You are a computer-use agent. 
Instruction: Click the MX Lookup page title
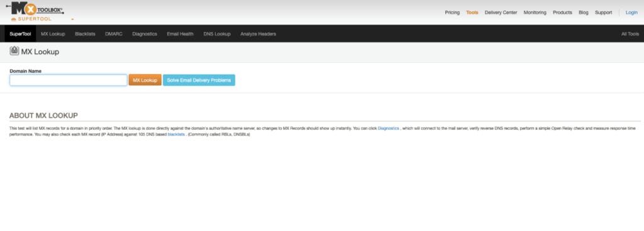coord(40,52)
